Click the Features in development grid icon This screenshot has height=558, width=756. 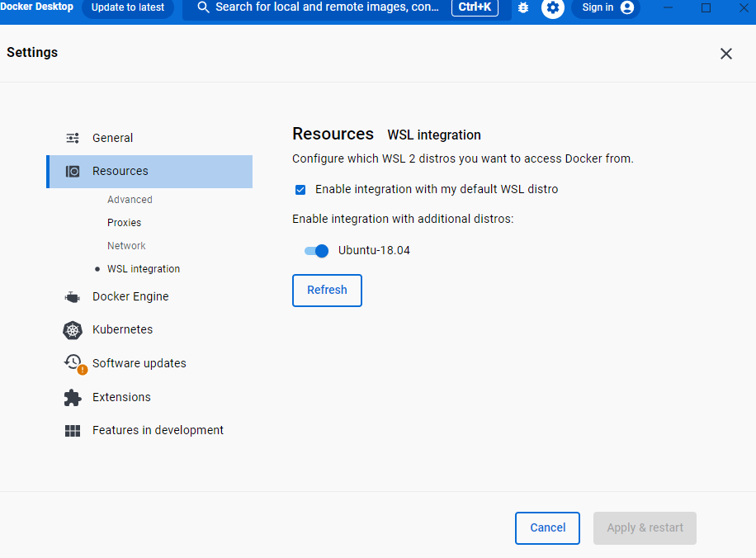pos(73,431)
